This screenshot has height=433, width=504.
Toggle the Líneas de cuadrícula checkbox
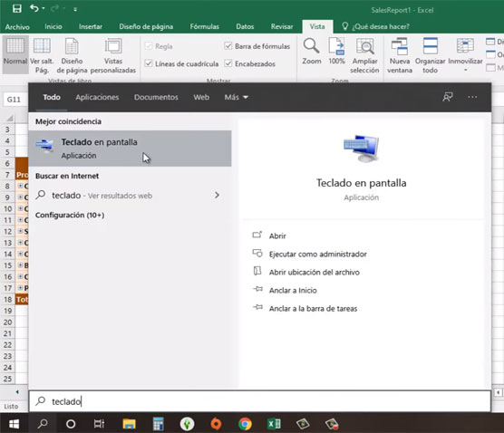pos(148,63)
